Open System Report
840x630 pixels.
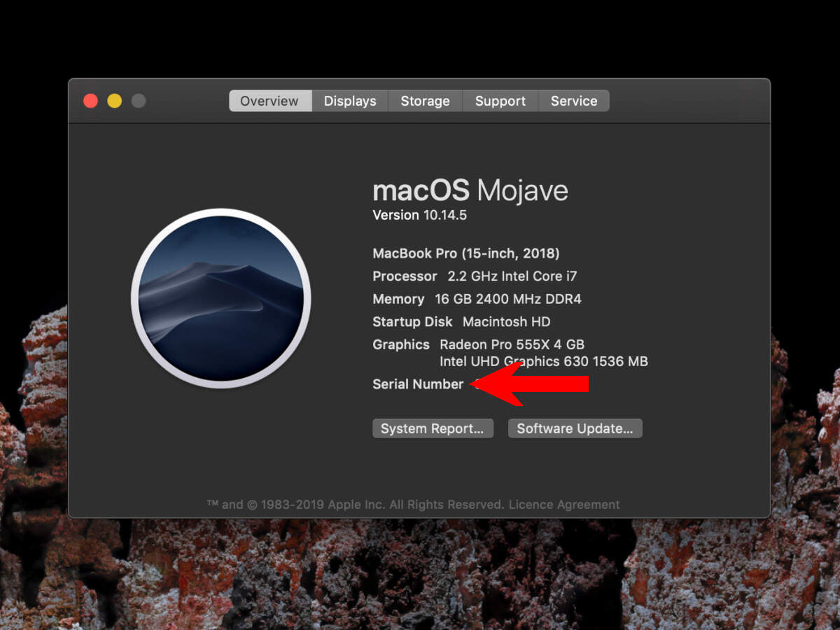click(x=433, y=428)
